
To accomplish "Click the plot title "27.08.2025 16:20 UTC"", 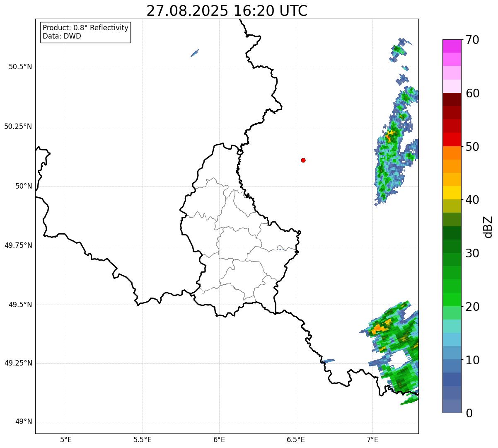I will pyautogui.click(x=227, y=11).
